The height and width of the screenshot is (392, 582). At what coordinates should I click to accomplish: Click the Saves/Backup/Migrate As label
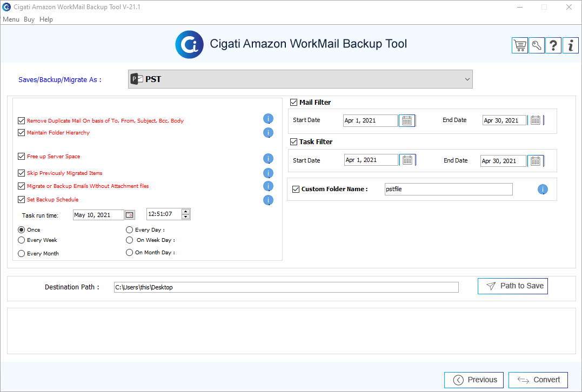pos(60,80)
